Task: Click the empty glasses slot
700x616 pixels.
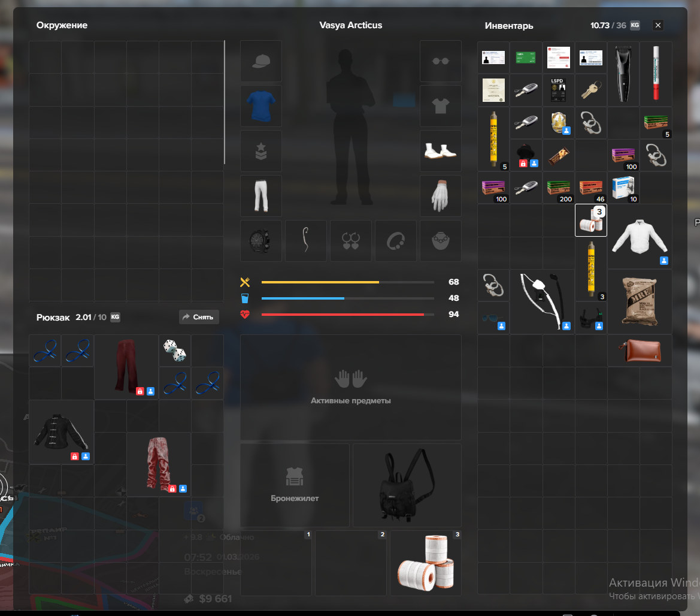Action: [440, 61]
